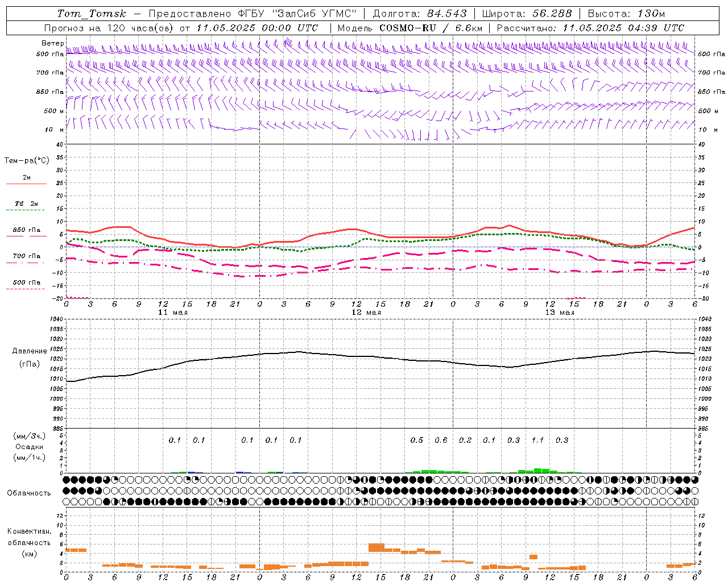Screen dimensions: 728x582
Task: Click the 850 гПа temperature legend line
Action: tap(25, 235)
